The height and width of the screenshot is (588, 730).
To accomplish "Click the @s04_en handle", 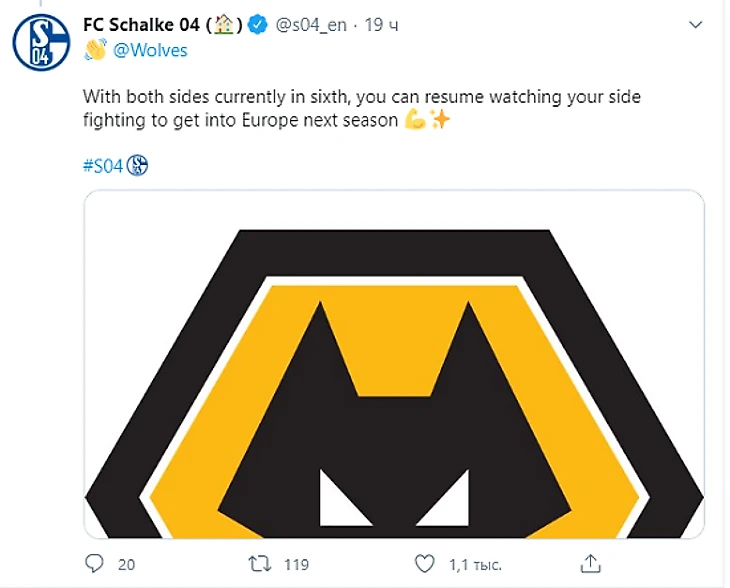I will [310, 25].
